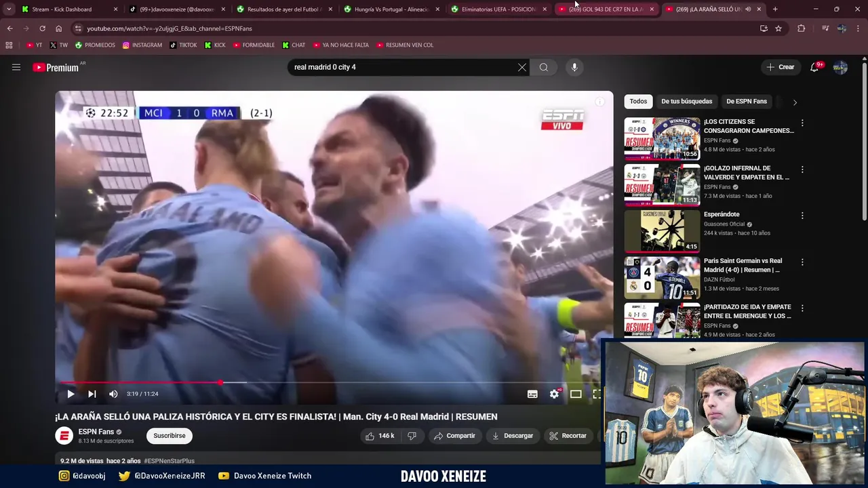Close the Eliminatorias UEFA tab
The width and height of the screenshot is (868, 488).
(545, 9)
